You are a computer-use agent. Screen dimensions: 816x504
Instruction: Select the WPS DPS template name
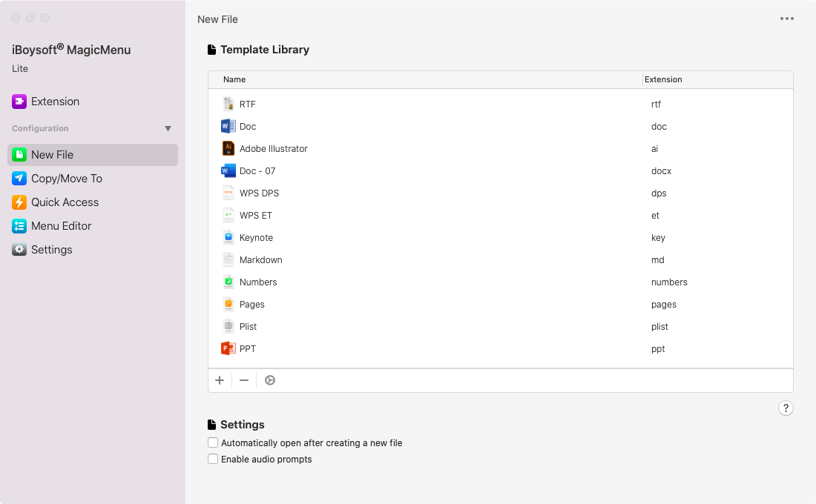click(259, 193)
